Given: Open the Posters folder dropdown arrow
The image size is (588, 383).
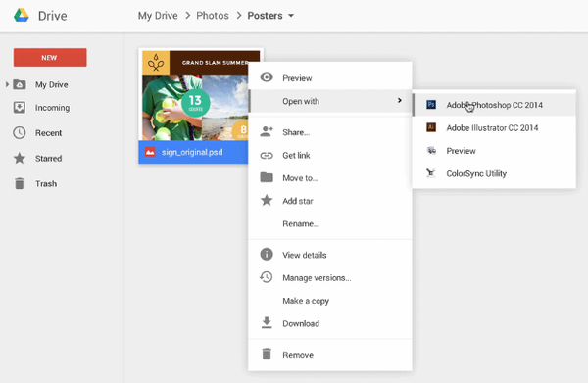Looking at the screenshot, I should tap(291, 16).
